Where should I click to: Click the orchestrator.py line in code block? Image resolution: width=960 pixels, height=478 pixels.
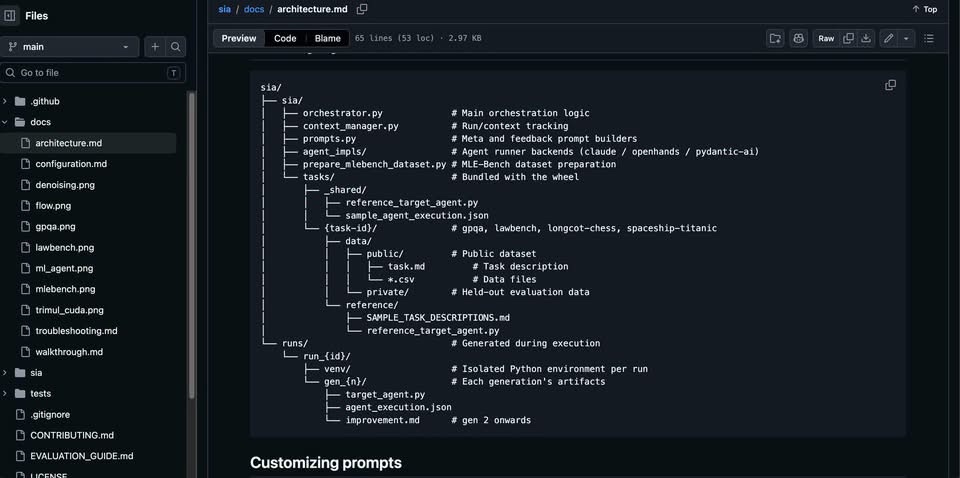point(343,113)
